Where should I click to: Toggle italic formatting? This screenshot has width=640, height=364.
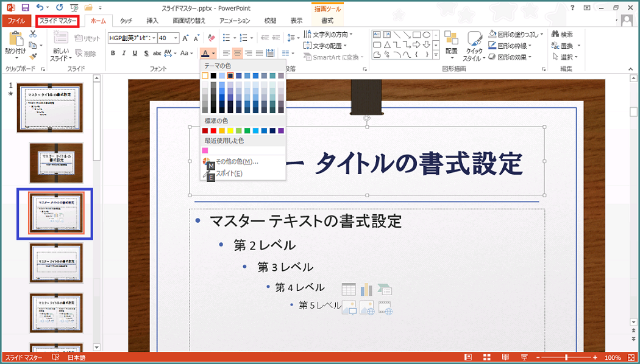tap(124, 53)
